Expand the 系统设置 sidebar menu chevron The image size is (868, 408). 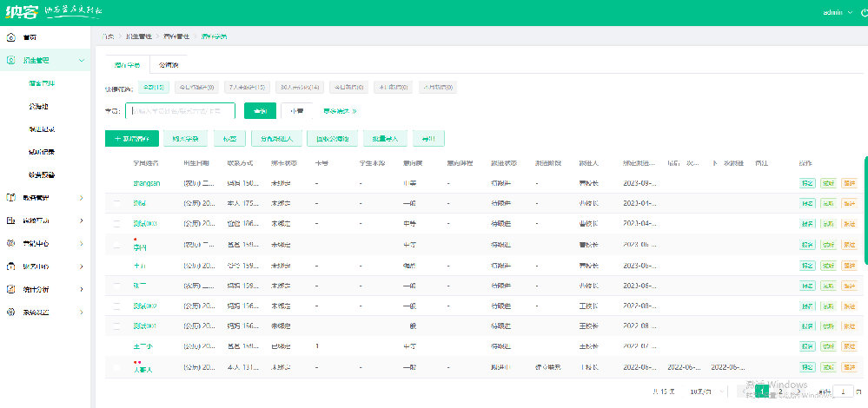pos(82,312)
